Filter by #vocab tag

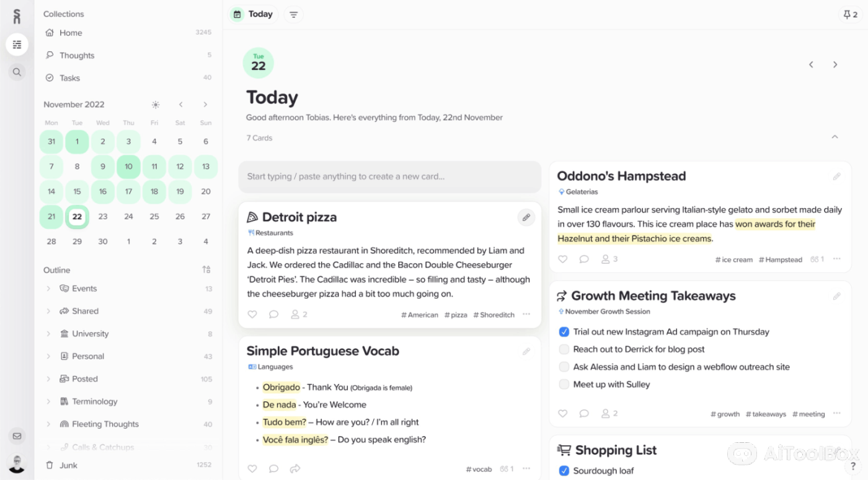[x=479, y=469]
